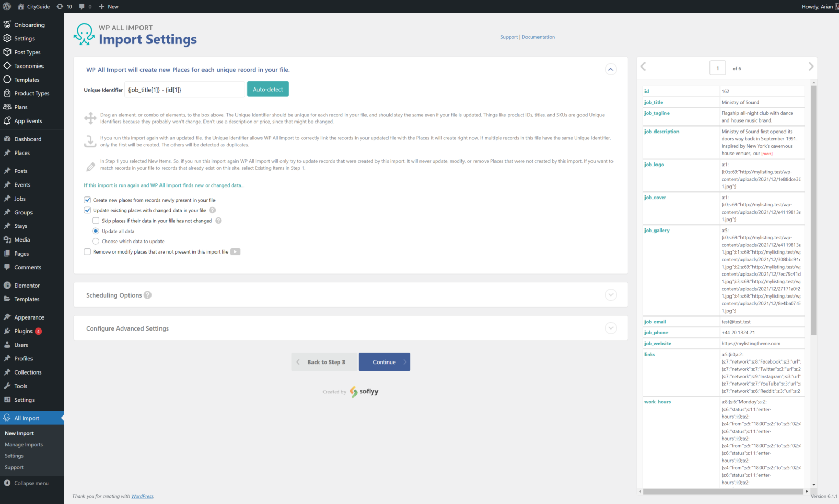This screenshot has height=504, width=839.
Task: Enable 'Skip places if their data has not changed'
Action: click(x=96, y=220)
